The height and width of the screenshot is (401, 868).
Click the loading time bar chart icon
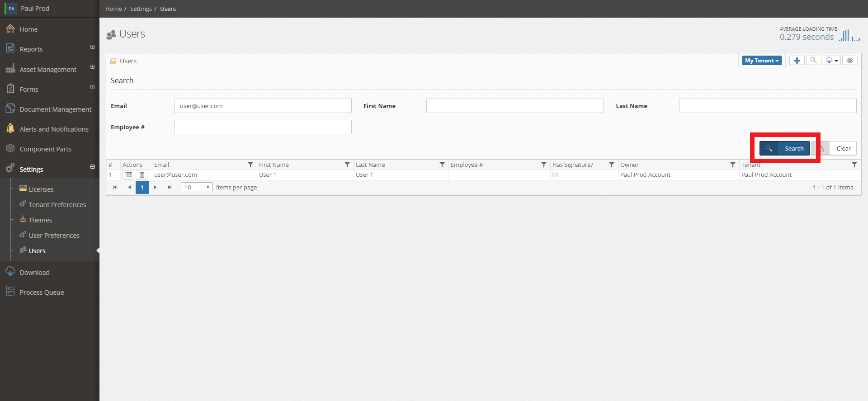tap(849, 35)
